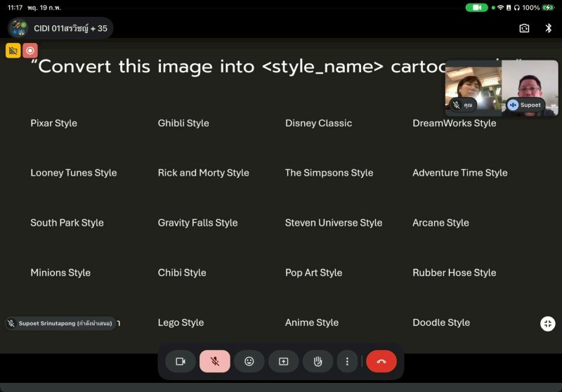
Task: Toggle the camera in the call toolbar
Action: 180,361
